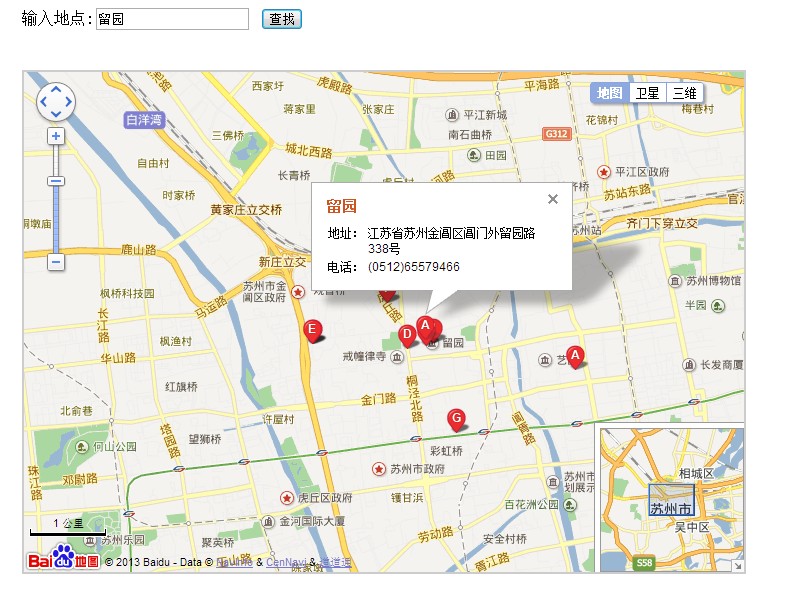Select marker A near 艺圃 museum
Image resolution: width=807 pixels, height=614 pixels.
click(575, 356)
